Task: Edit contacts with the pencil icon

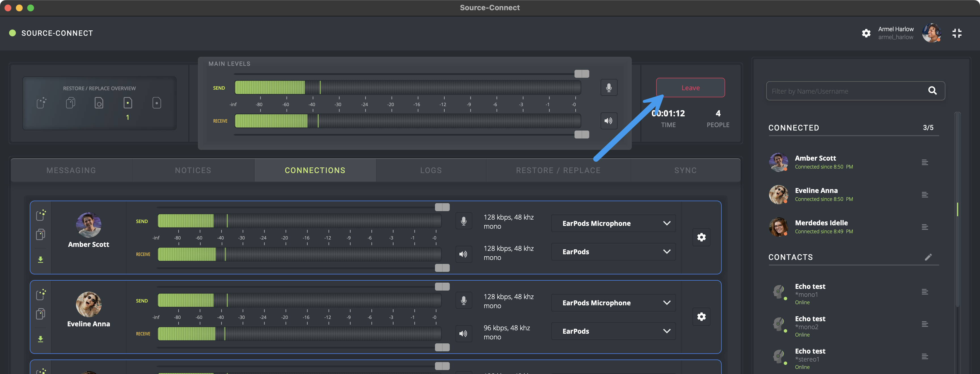Action: [x=928, y=257]
